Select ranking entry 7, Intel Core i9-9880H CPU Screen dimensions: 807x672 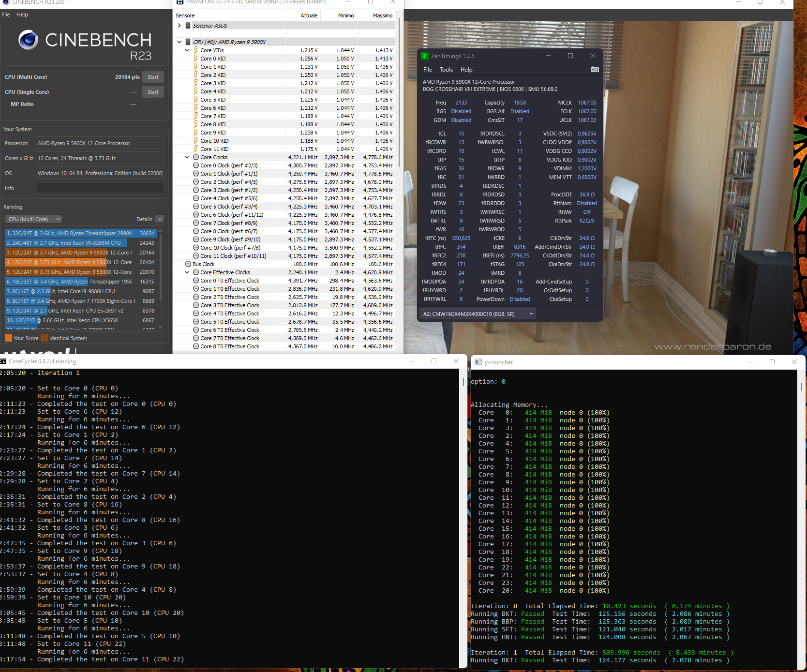(80, 291)
